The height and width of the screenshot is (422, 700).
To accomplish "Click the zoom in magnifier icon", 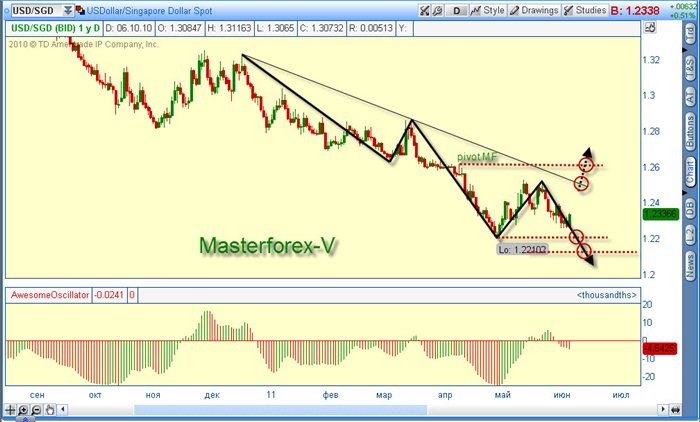I will [23, 412].
